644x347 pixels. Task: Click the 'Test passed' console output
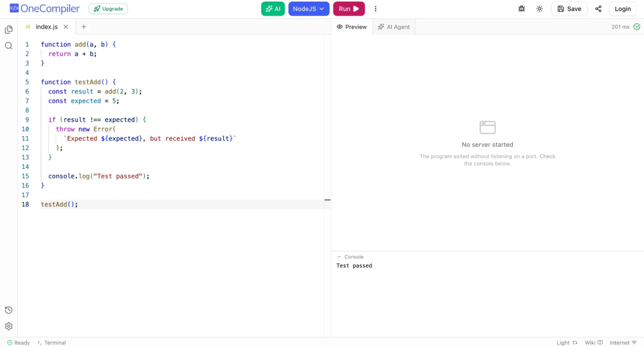point(354,266)
